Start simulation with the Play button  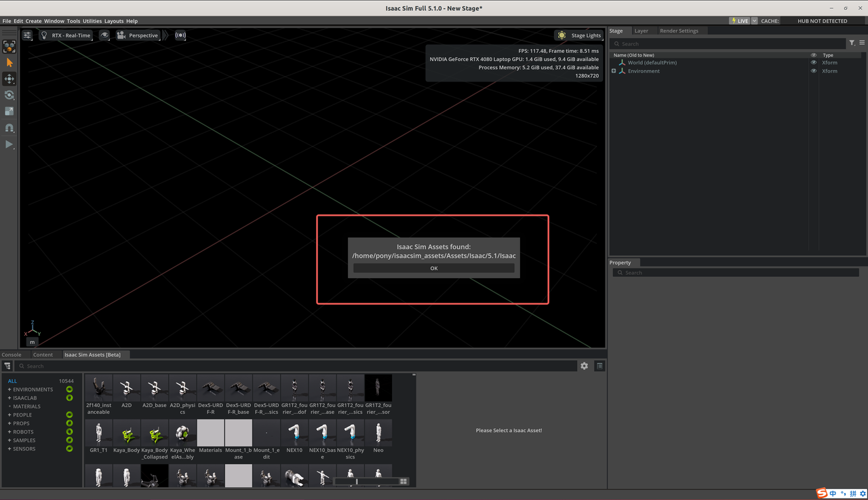click(9, 145)
